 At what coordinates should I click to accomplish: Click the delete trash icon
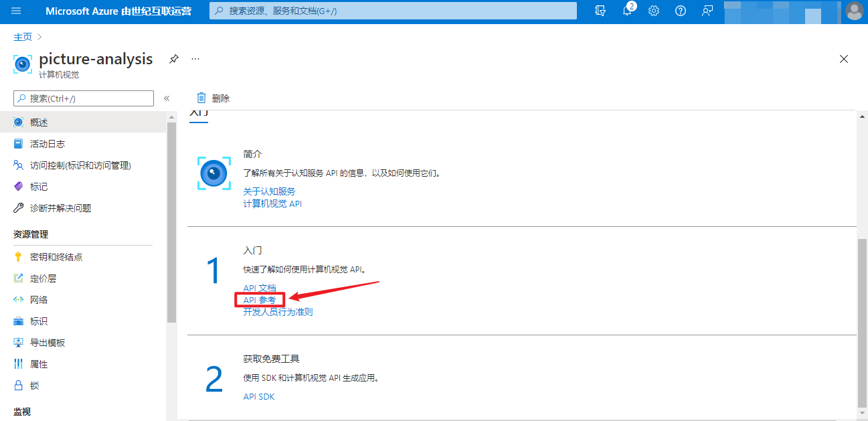(x=201, y=98)
